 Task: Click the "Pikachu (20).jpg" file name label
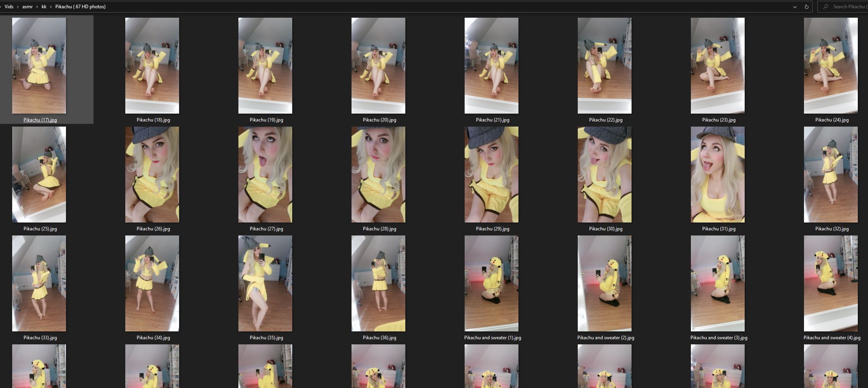coord(379,120)
